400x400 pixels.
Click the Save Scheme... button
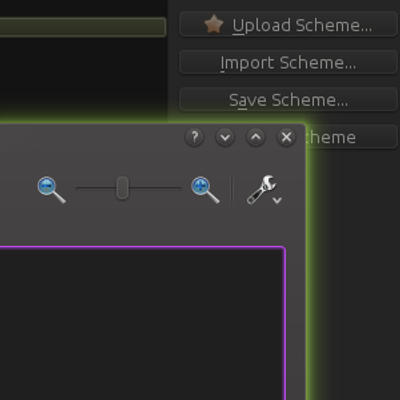coord(288,99)
